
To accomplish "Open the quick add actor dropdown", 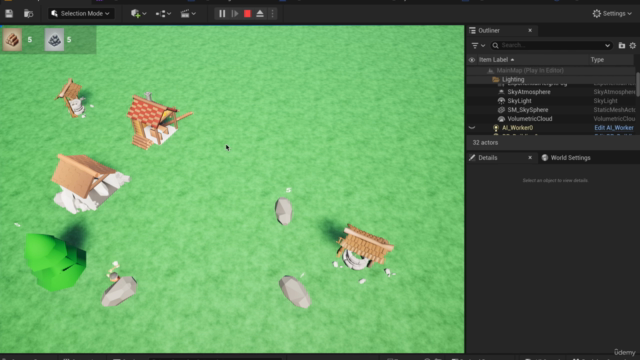I will [x=138, y=13].
